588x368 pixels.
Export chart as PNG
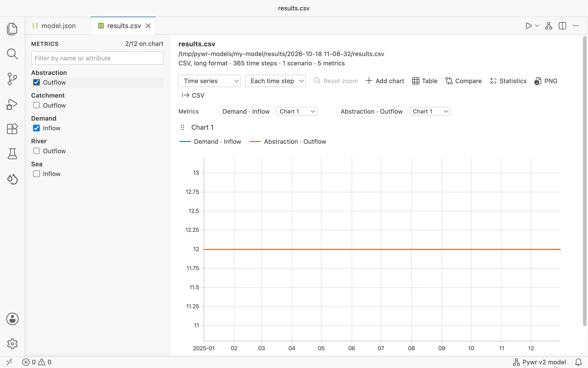(546, 81)
